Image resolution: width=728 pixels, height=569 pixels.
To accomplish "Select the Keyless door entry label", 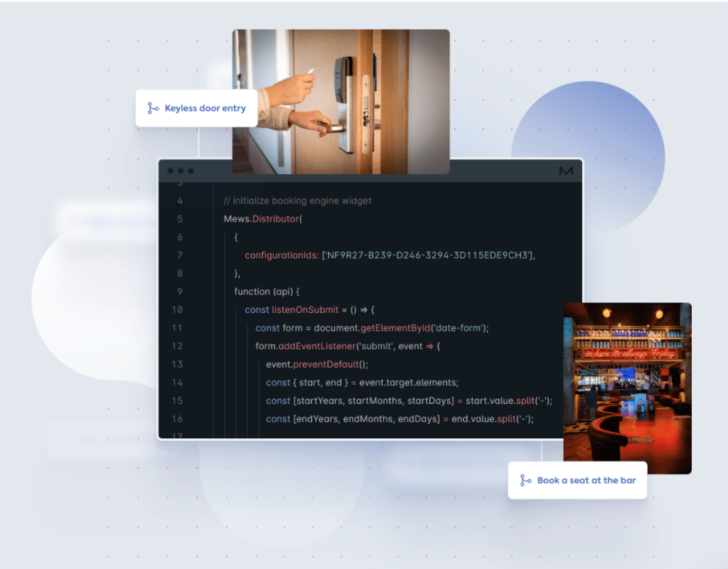I will coord(205,108).
